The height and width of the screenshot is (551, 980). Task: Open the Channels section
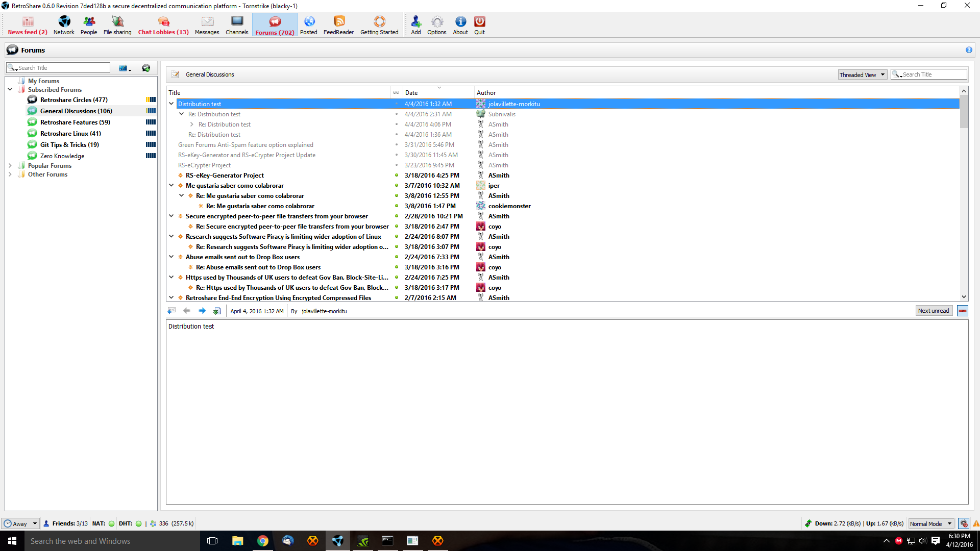pyautogui.click(x=237, y=25)
